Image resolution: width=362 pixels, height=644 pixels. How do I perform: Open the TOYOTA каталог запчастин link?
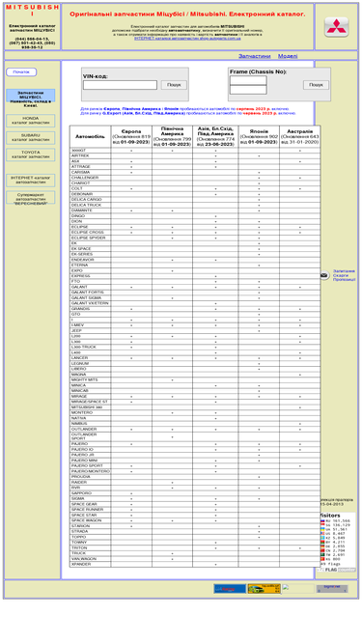click(x=31, y=154)
